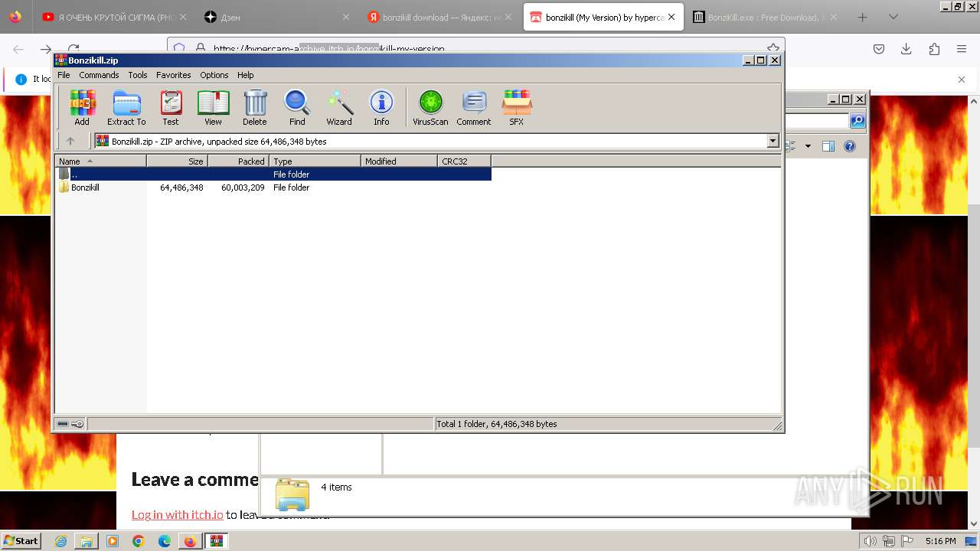Click the system tray volume icon
This screenshot has height=551, width=980.
pos(870,541)
